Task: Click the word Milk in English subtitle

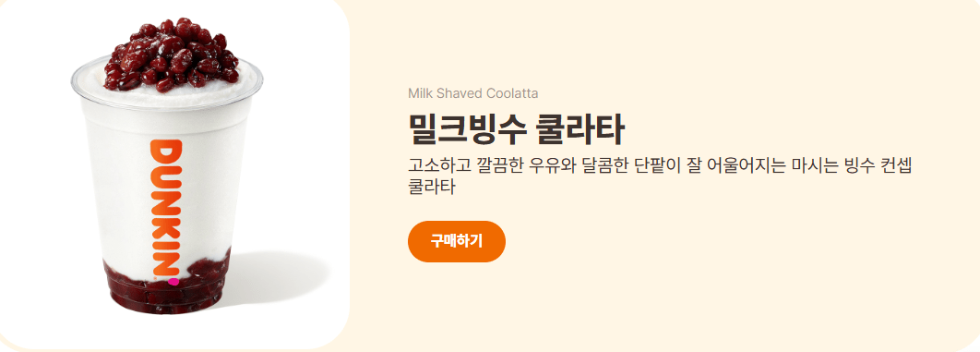Action: [419, 94]
